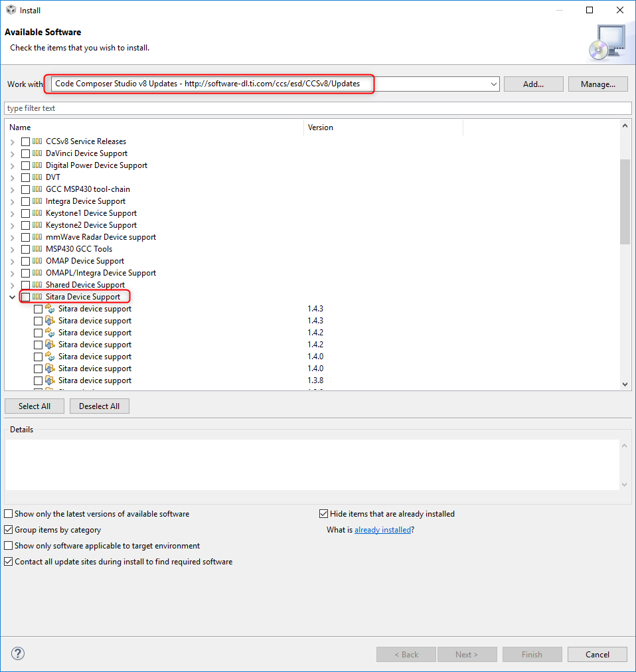Click the Version column header
636x672 pixels.
(384, 127)
